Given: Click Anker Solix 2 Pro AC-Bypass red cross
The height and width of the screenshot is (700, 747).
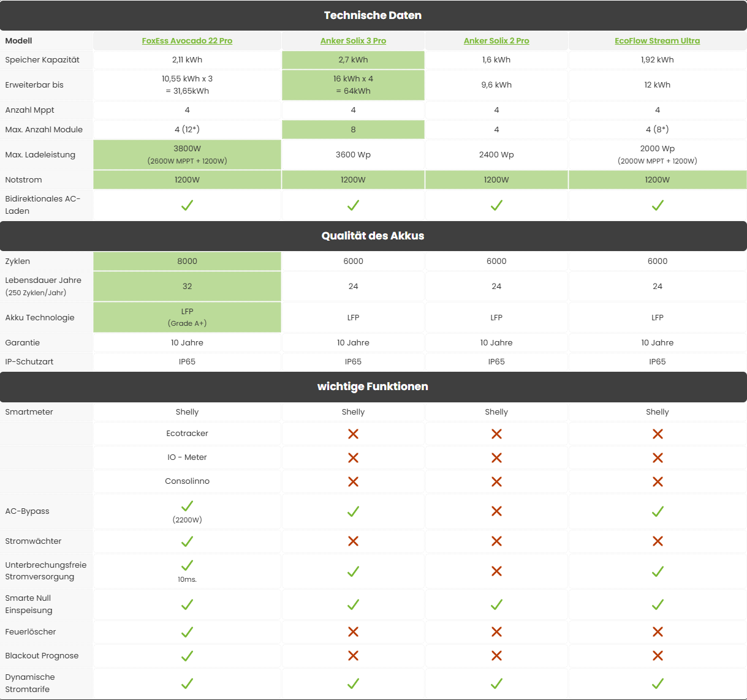Looking at the screenshot, I should pyautogui.click(x=496, y=511).
